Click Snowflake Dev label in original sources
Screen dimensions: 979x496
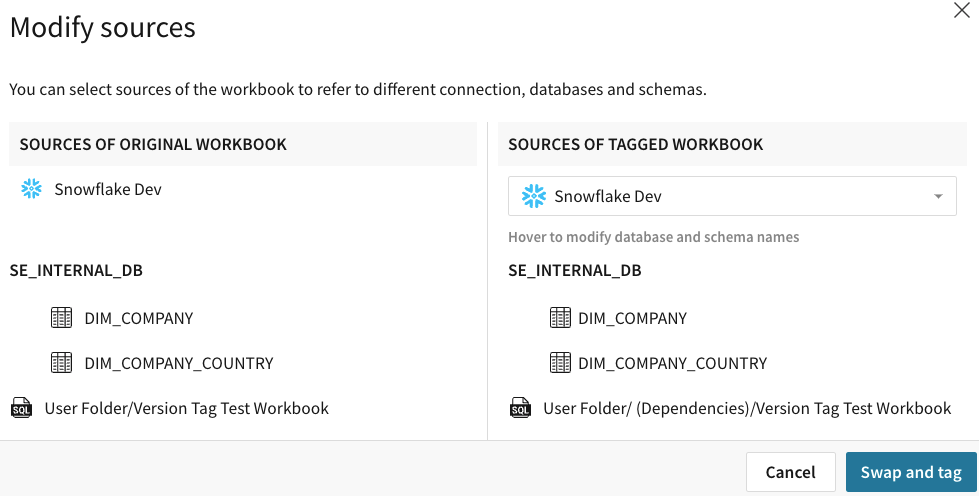tap(108, 189)
